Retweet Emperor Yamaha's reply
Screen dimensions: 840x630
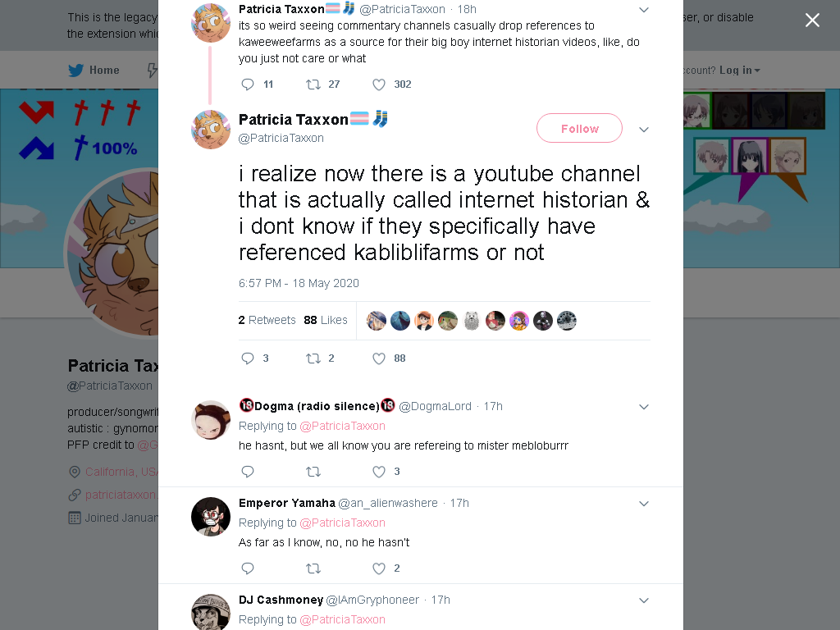tap(313, 568)
